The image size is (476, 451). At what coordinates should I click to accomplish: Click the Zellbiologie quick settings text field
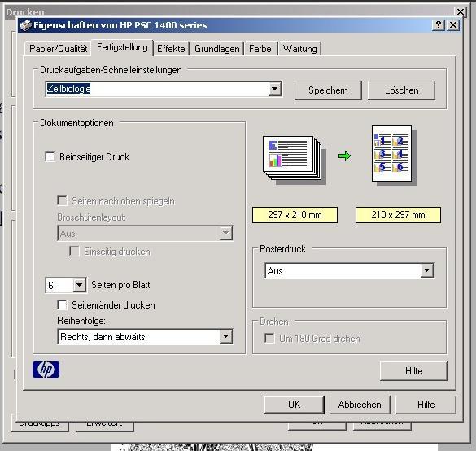(x=157, y=89)
